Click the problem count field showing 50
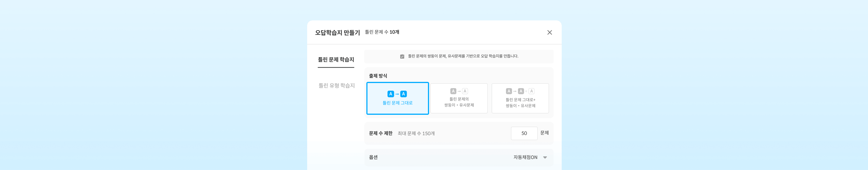Viewport: 868px width, 170px height. coord(524,133)
